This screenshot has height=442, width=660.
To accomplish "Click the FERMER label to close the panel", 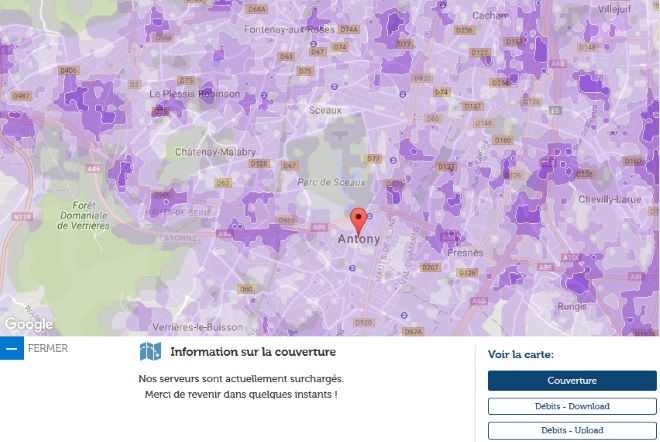I will tap(48, 349).
